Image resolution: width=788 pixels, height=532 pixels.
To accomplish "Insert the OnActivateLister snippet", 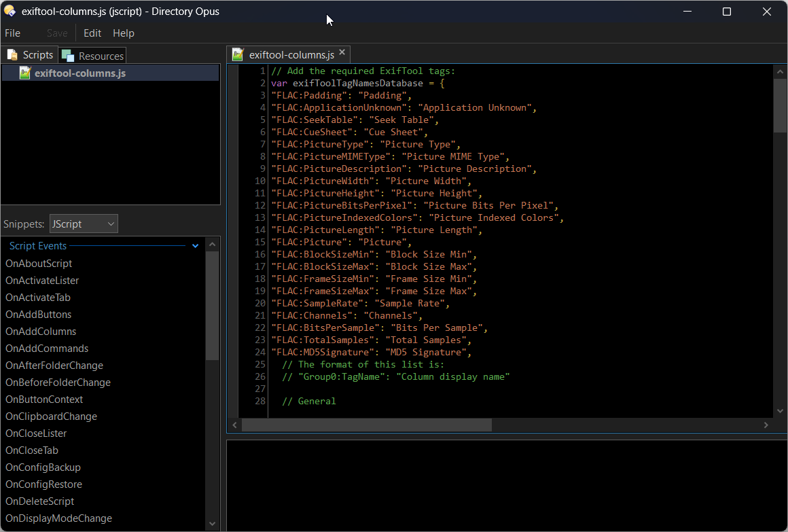I will [42, 281].
